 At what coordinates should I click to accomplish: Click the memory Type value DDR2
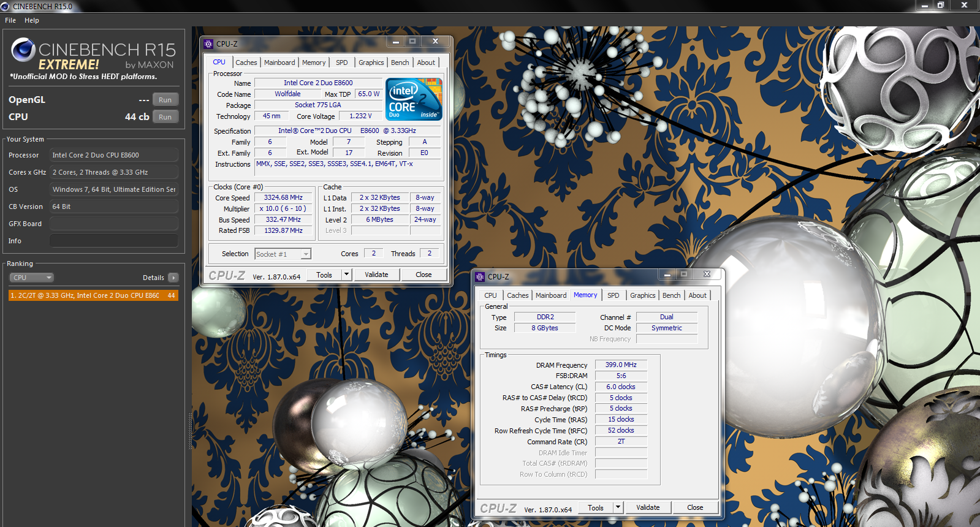[x=545, y=317]
